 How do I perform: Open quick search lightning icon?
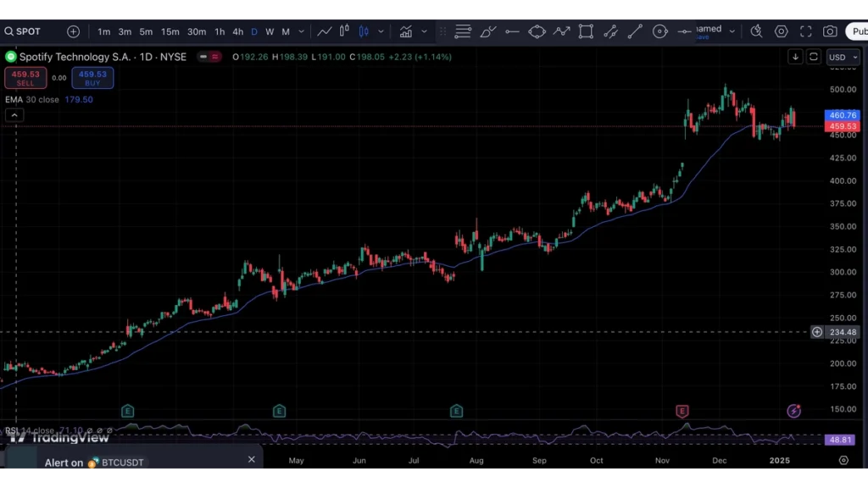pos(756,31)
